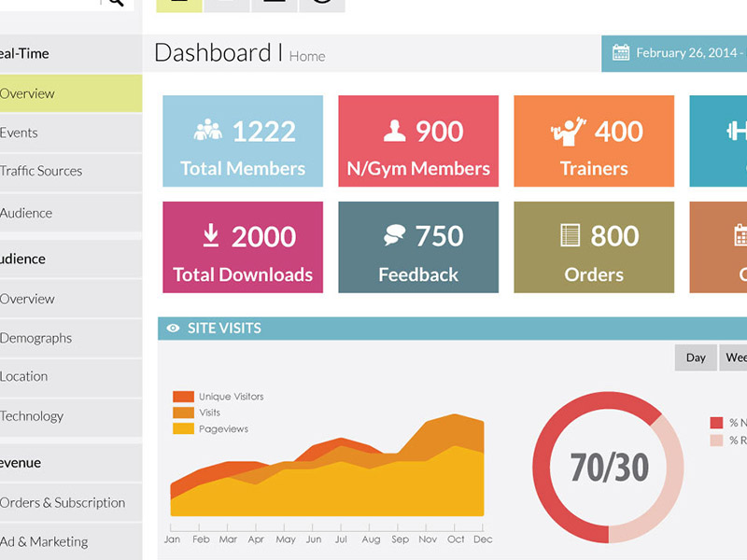
Task: Open Events in the sidebar
Action: point(71,133)
